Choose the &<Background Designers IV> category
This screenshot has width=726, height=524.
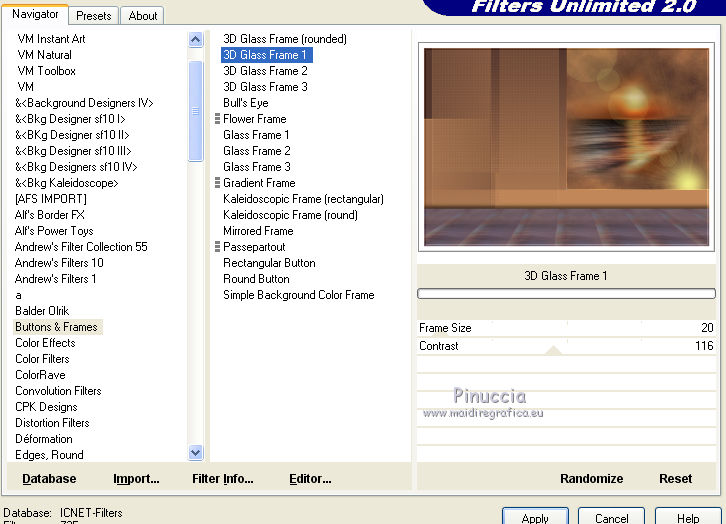pos(84,103)
